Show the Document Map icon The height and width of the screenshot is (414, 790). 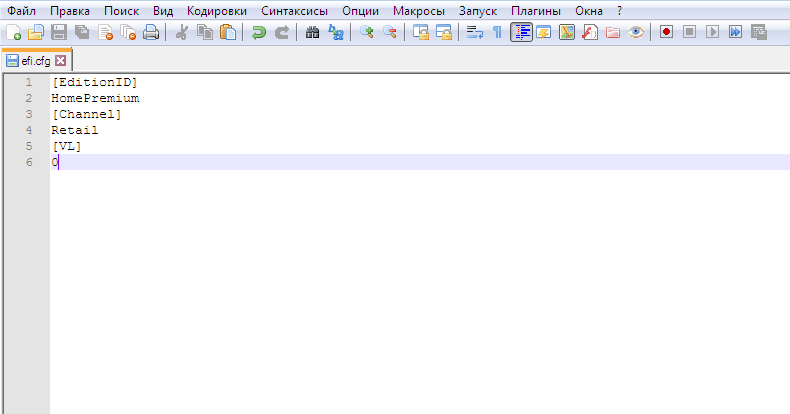(567, 33)
